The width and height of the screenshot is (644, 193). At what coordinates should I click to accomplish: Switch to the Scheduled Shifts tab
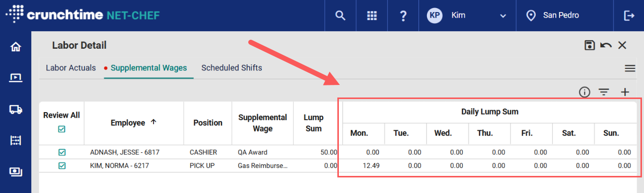tap(232, 68)
